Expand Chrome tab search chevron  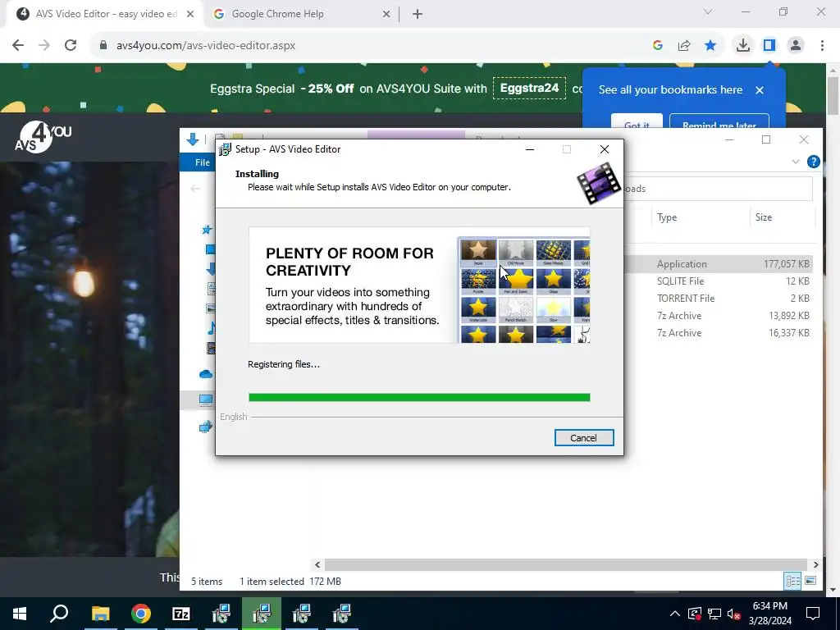point(708,11)
